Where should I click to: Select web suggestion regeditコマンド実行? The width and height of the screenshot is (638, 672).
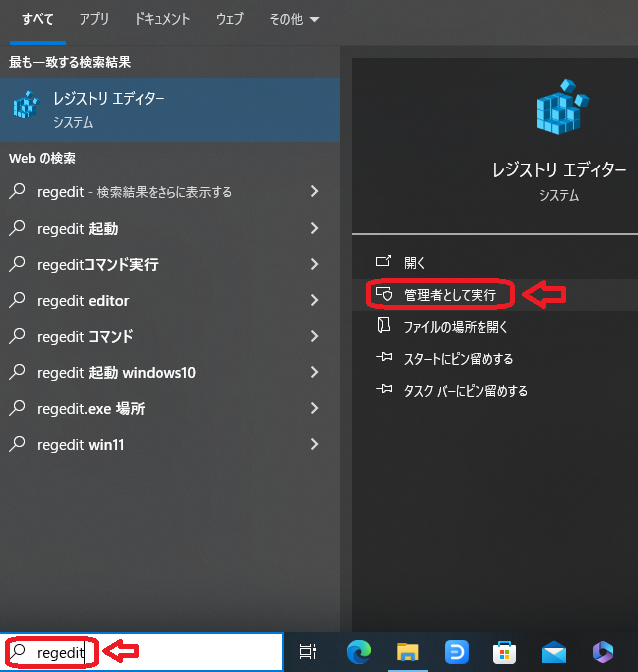tap(170, 264)
